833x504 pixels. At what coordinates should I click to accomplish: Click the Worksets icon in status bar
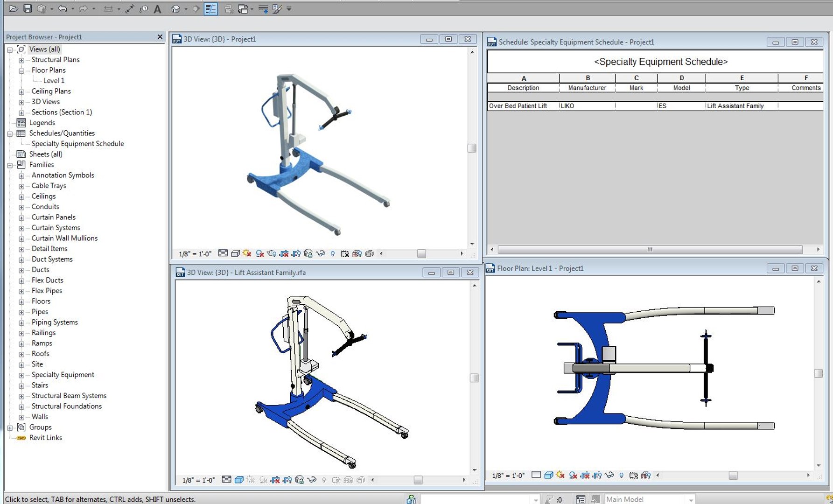click(x=411, y=499)
